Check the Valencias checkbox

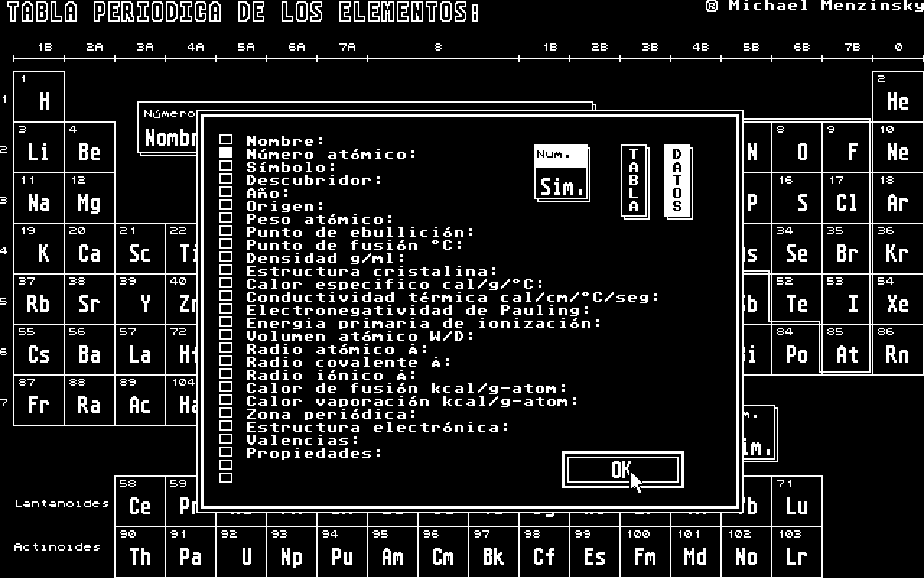(x=226, y=439)
